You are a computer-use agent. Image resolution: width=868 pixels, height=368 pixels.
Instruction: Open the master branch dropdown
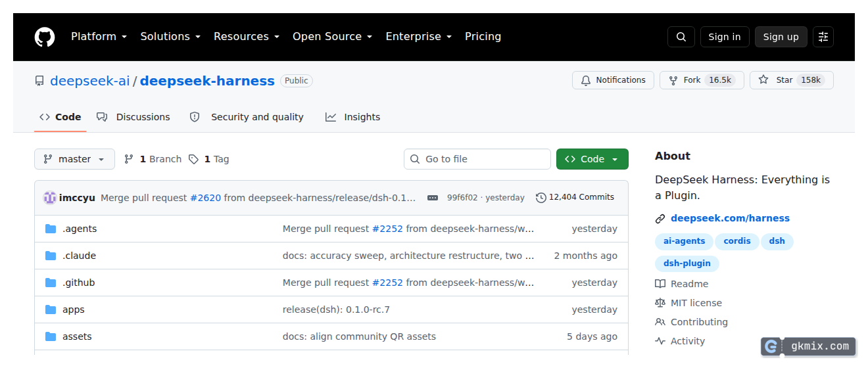(74, 159)
